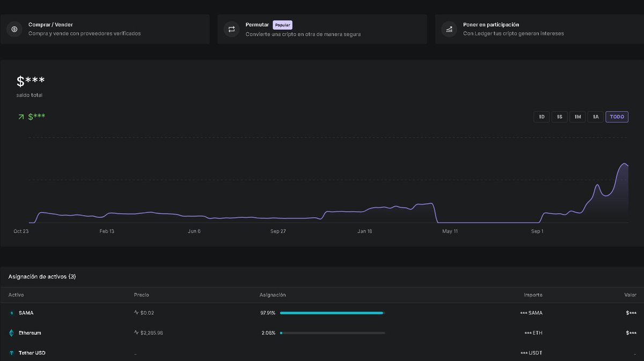Click the SAMA price sparkline icon
This screenshot has height=361, width=644.
click(x=137, y=313)
